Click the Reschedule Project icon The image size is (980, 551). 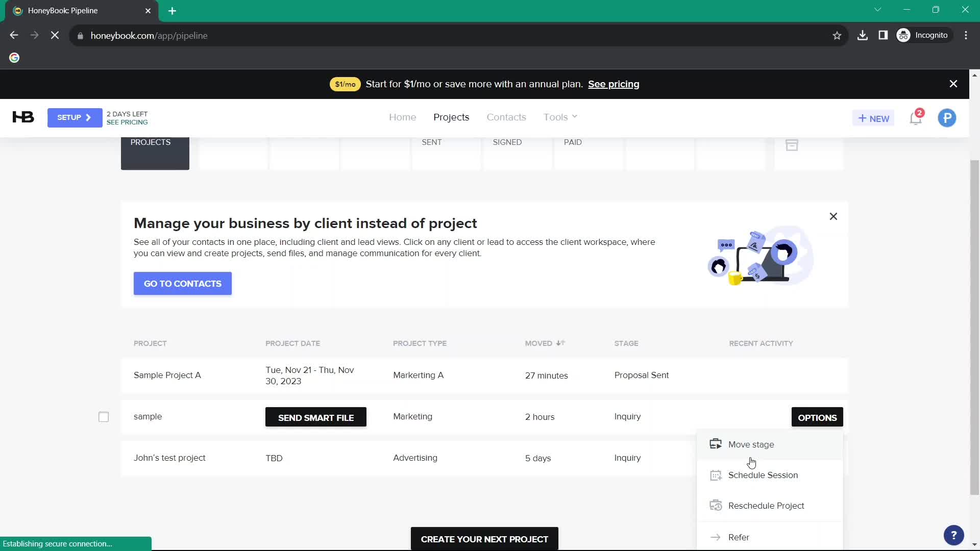point(716,506)
